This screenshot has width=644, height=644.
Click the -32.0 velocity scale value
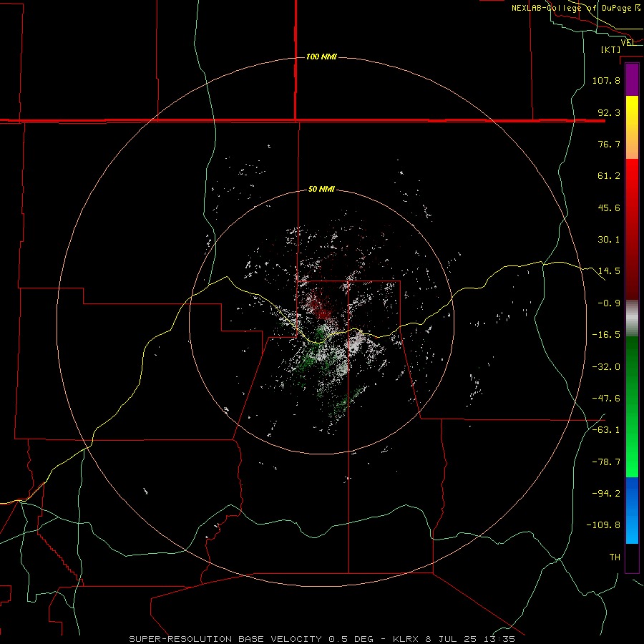tap(606, 367)
